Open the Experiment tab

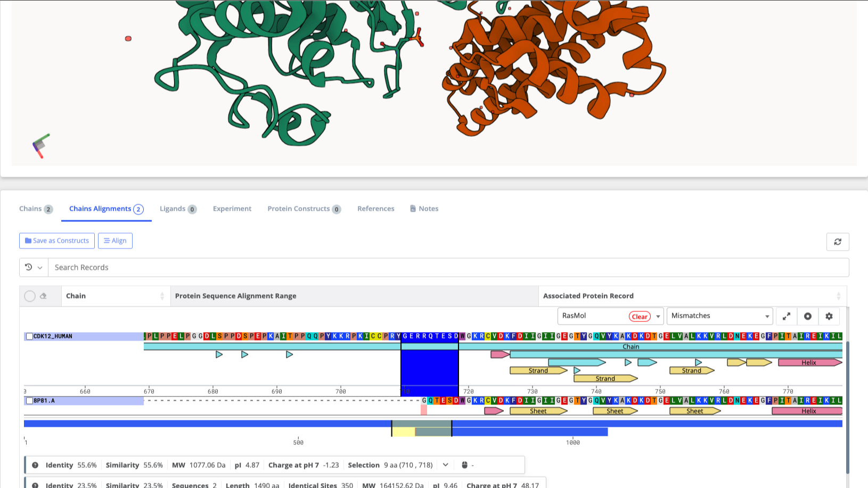[x=232, y=209]
